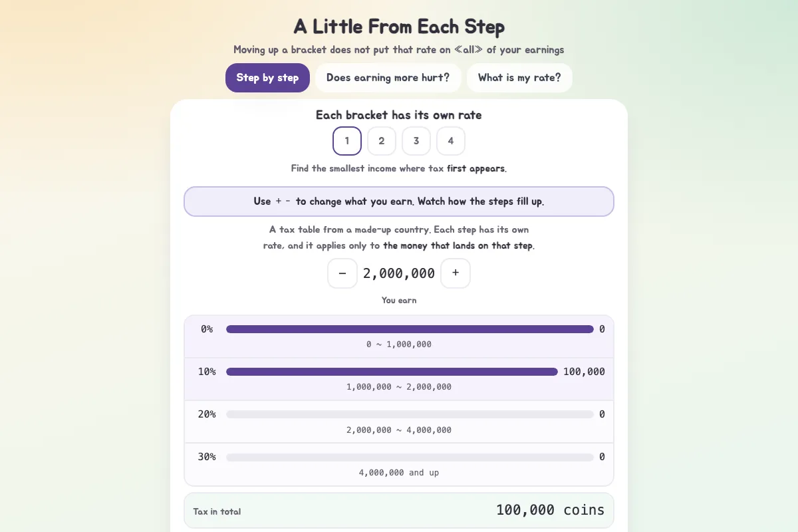Image resolution: width=798 pixels, height=532 pixels.
Task: Increase earnings with the plus button
Action: point(456,273)
